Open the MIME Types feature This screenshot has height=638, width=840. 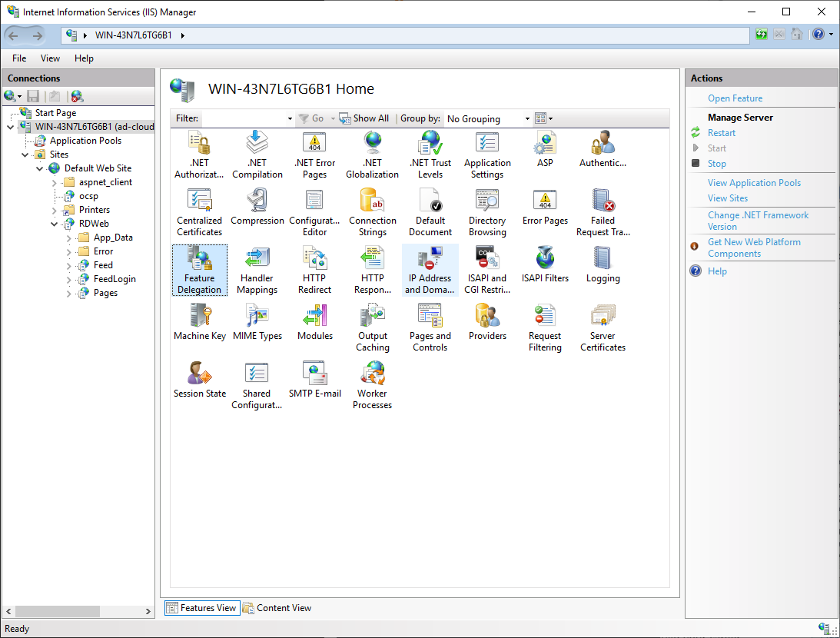click(257, 322)
